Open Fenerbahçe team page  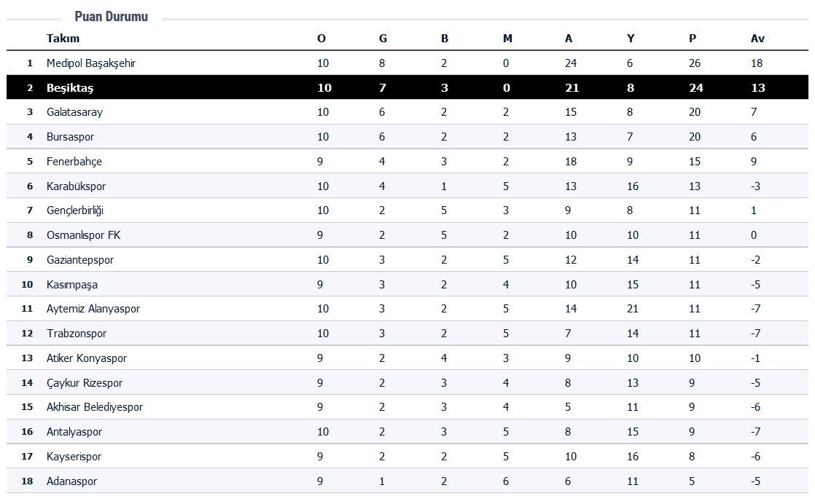coord(74,162)
